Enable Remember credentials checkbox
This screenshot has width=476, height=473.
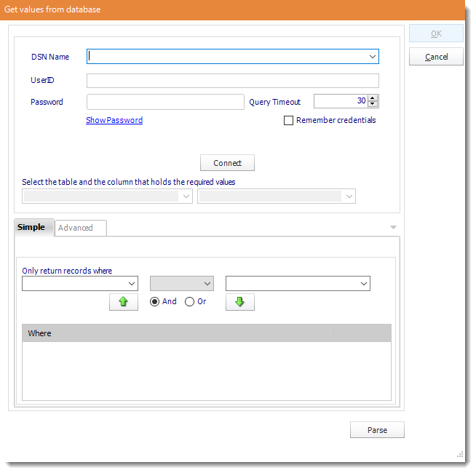(x=288, y=120)
